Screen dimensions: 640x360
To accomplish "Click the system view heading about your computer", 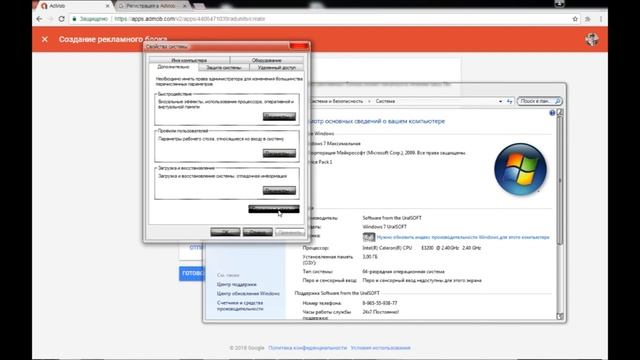I will point(378,121).
